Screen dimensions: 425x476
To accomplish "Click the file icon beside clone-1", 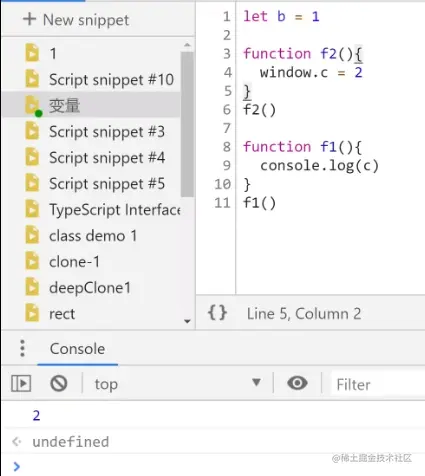I will pyautogui.click(x=32, y=261).
